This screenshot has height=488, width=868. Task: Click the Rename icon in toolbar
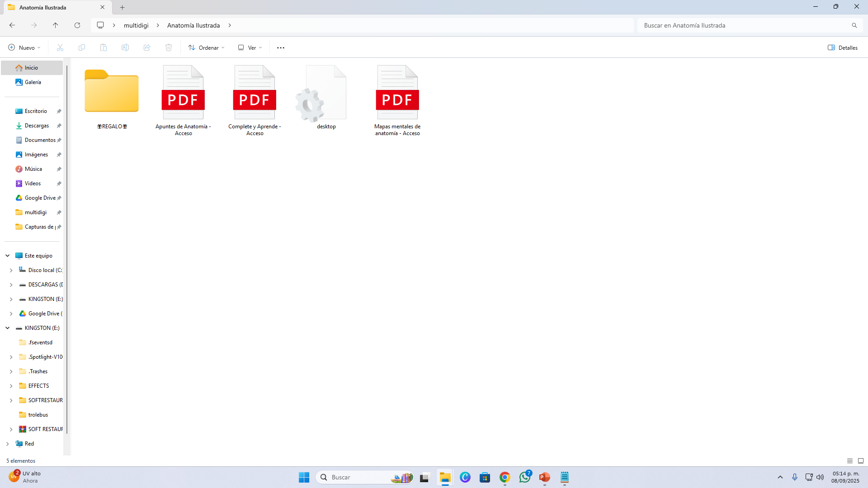pos(125,47)
